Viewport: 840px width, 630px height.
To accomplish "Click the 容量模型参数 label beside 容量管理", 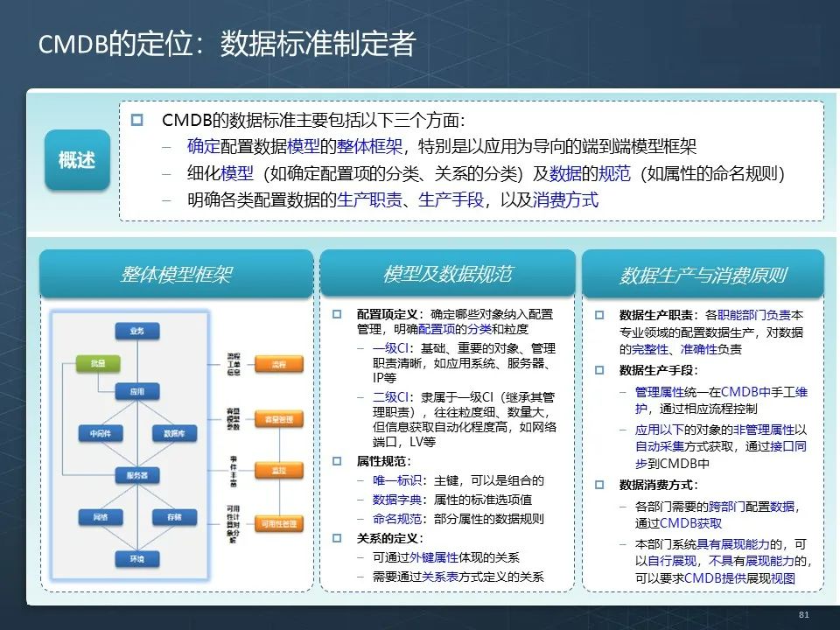I will pos(234,419).
